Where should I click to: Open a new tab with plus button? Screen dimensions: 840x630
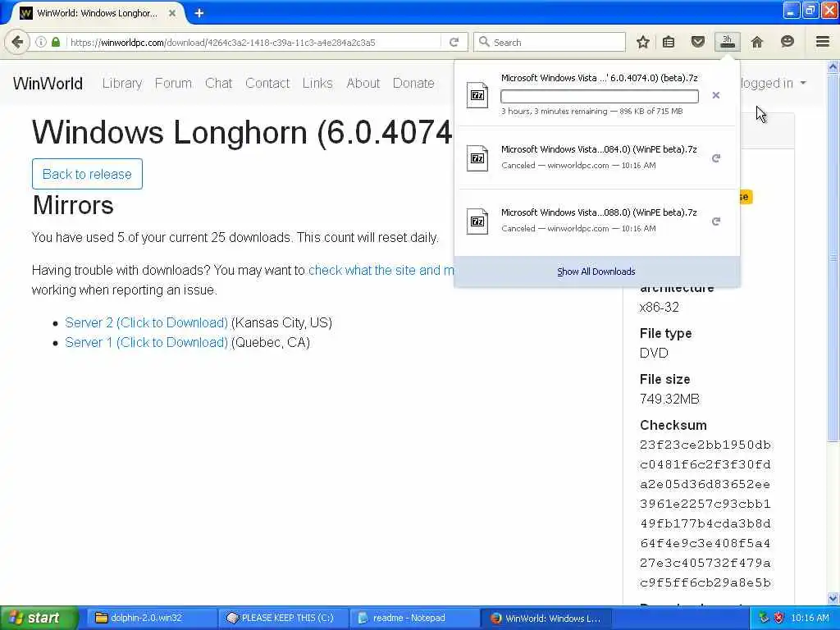click(x=199, y=13)
